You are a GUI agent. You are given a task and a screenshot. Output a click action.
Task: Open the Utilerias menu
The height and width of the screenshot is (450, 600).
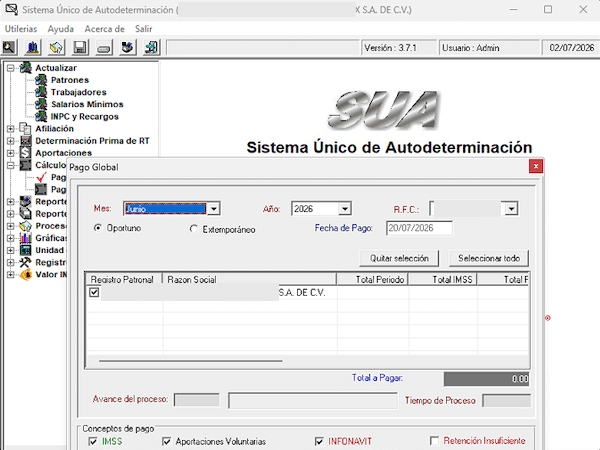click(x=21, y=29)
